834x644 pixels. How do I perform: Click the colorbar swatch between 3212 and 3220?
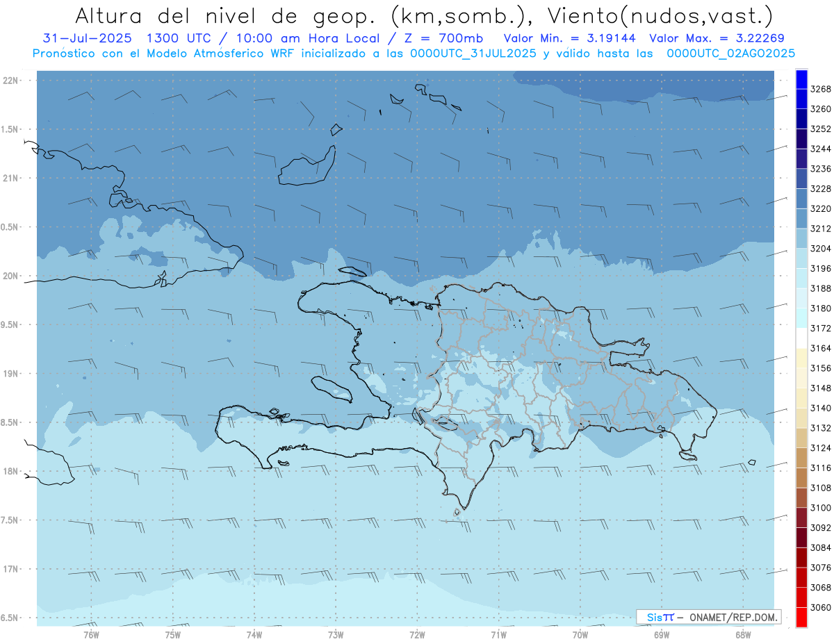[x=801, y=218]
